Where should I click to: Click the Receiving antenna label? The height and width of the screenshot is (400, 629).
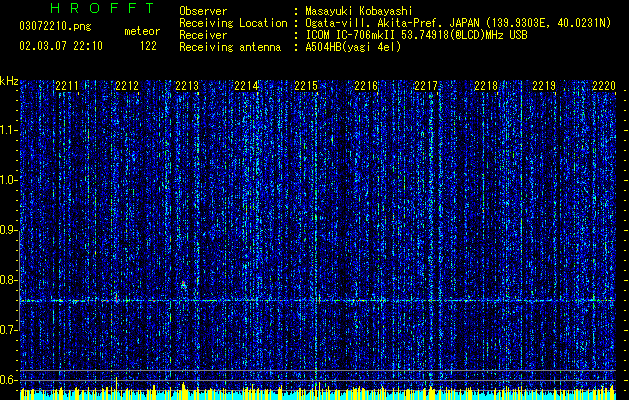pyautogui.click(x=230, y=47)
